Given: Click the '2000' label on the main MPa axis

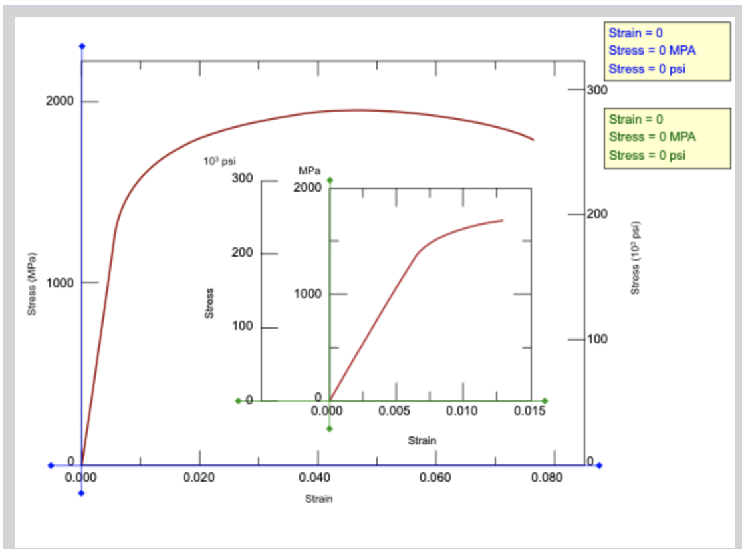Looking at the screenshot, I should [60, 101].
